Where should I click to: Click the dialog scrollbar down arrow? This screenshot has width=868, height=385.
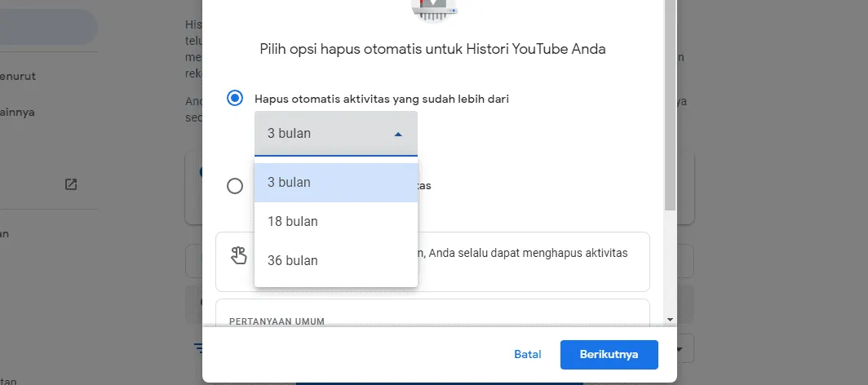tap(671, 319)
